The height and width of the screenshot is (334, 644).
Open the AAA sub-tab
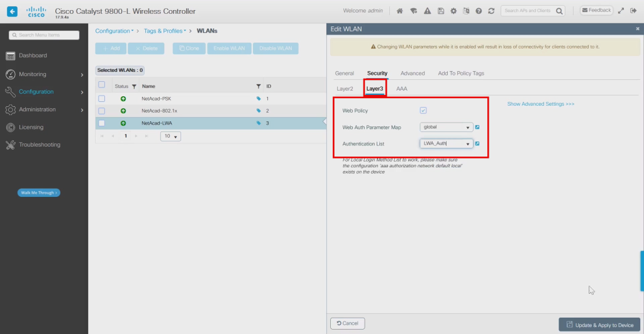pos(402,89)
